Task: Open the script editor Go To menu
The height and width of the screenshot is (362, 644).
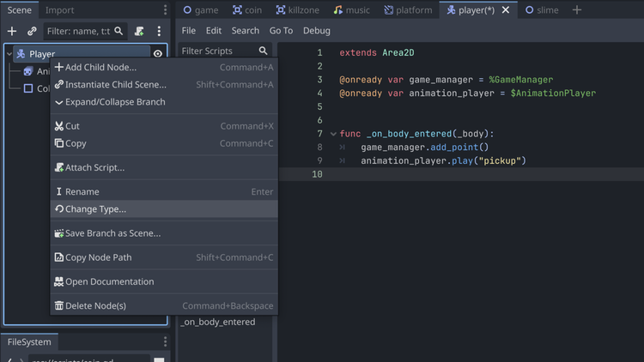Action: 281,31
